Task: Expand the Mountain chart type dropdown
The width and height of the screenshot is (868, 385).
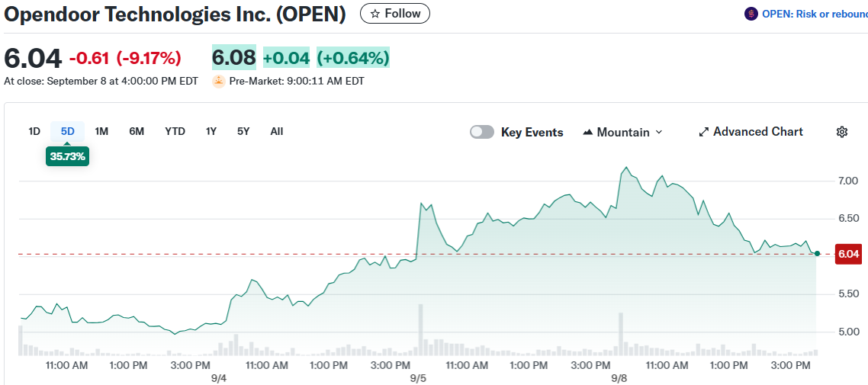Action: (x=622, y=132)
